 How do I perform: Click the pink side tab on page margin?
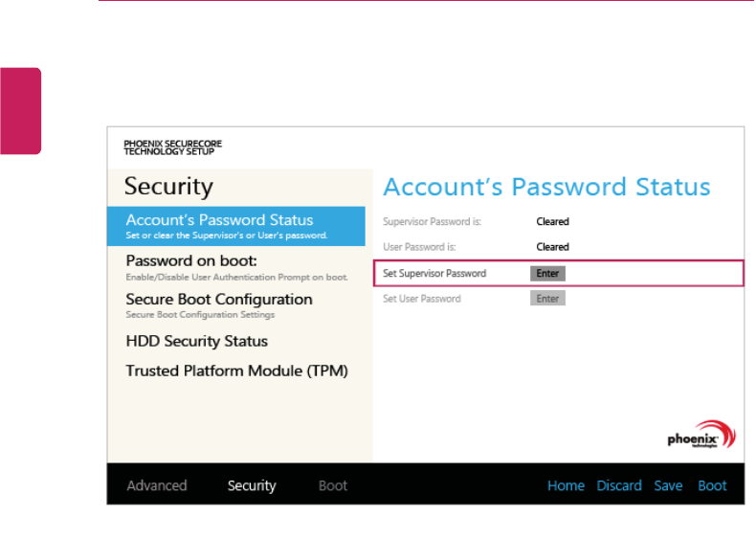point(20,111)
